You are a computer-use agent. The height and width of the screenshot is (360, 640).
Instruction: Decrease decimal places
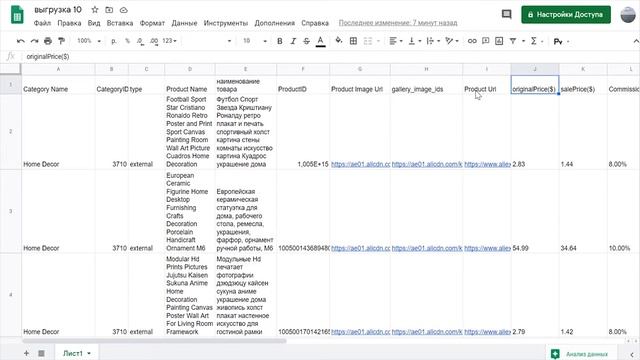pyautogui.click(x=140, y=41)
